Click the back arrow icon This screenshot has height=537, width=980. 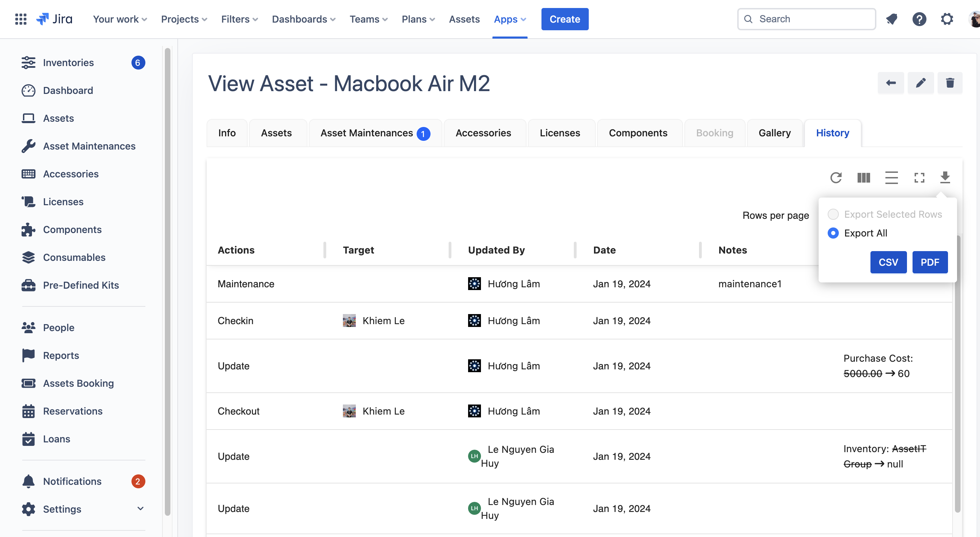tap(891, 83)
